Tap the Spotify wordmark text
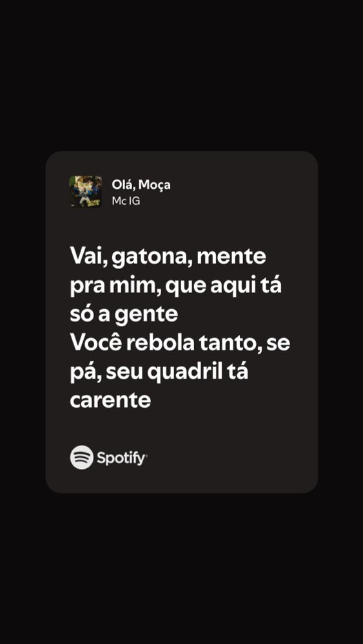This screenshot has width=363, height=644. coord(122,458)
